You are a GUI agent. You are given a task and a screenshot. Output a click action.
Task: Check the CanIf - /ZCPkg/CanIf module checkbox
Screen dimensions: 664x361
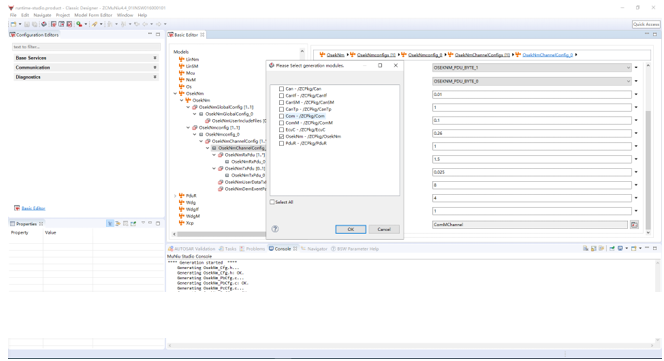(x=281, y=96)
